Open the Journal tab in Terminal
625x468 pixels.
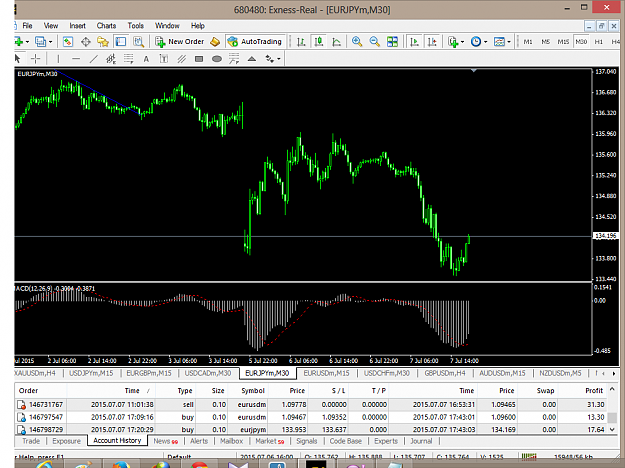421,441
